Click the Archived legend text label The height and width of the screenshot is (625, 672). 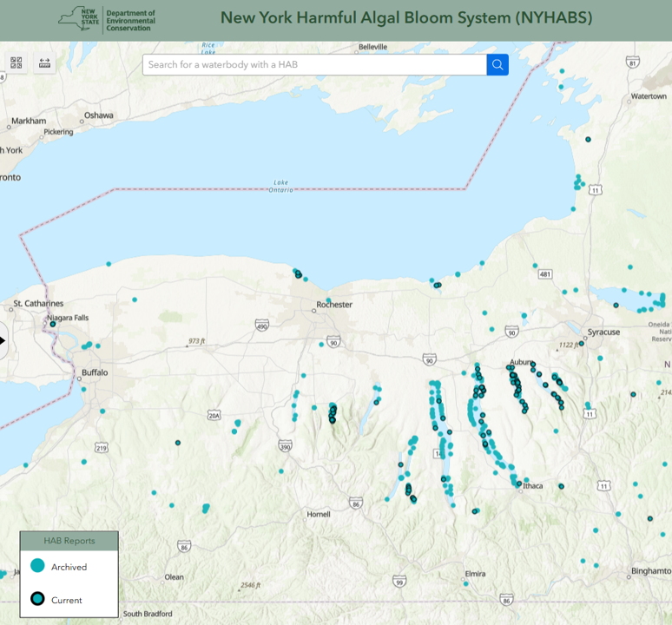69,567
